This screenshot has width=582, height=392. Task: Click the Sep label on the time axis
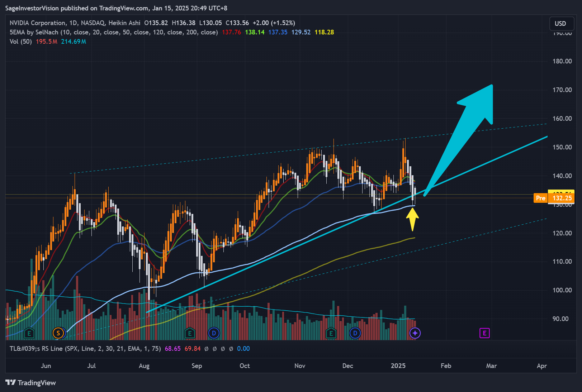tap(197, 366)
